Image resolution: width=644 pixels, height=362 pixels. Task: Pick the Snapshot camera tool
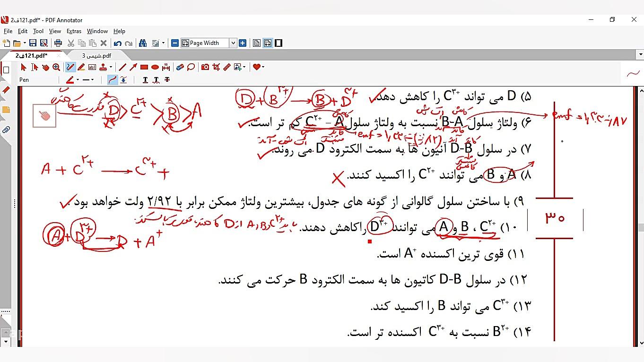click(205, 67)
